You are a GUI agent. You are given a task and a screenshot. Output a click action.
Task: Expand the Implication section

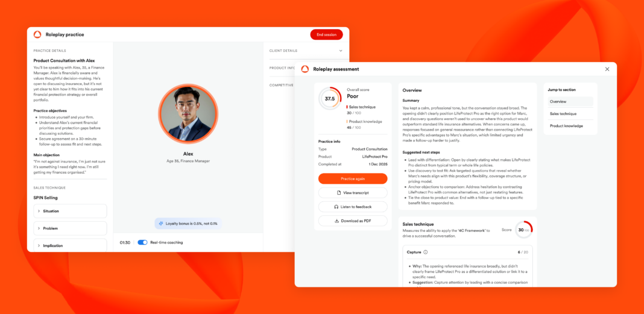(x=70, y=245)
